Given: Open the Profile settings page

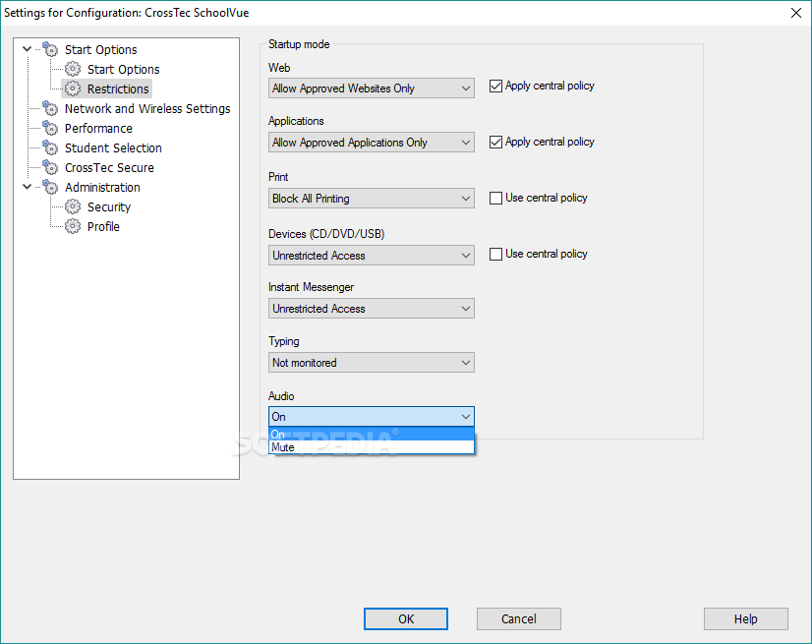Looking at the screenshot, I should coord(103,227).
